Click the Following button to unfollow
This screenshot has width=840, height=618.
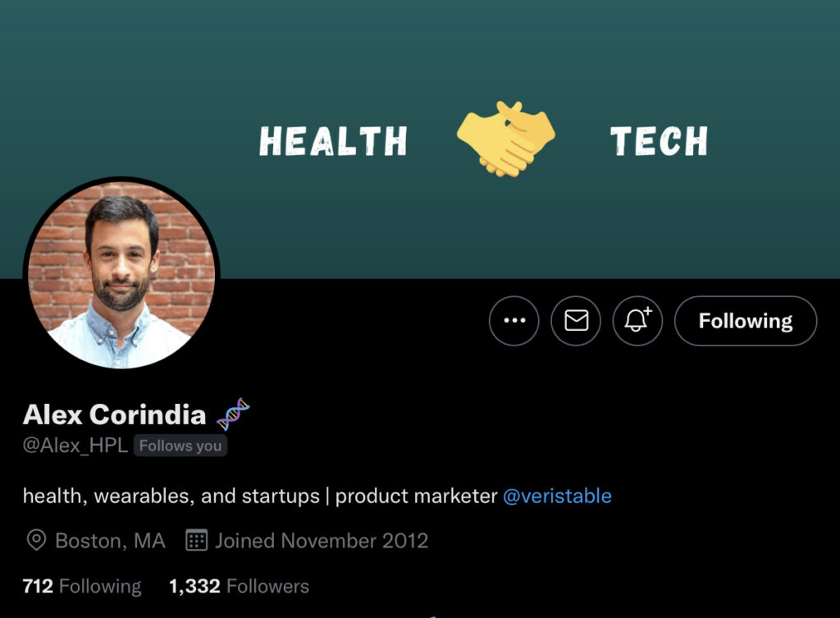tap(745, 321)
